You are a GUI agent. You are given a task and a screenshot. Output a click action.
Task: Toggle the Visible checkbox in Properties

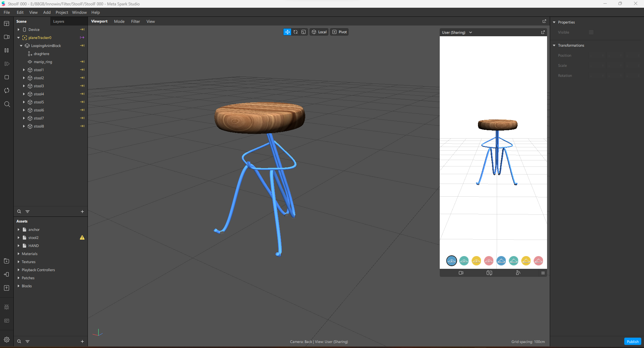click(x=591, y=32)
